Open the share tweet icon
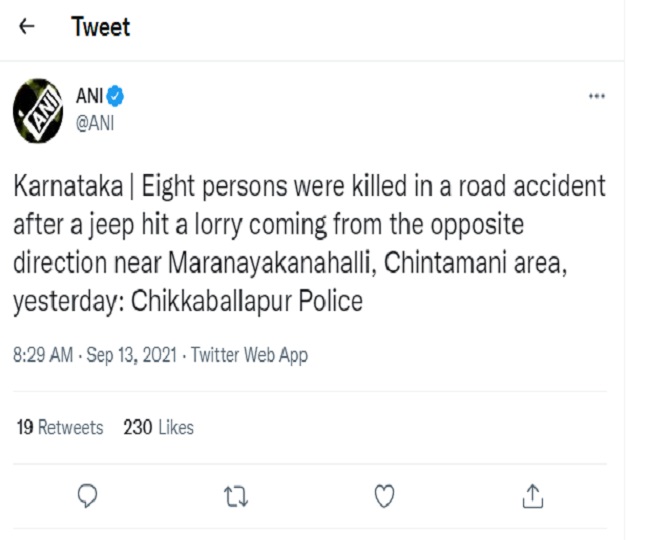Viewport: 650px width, 540px height. coord(533,495)
